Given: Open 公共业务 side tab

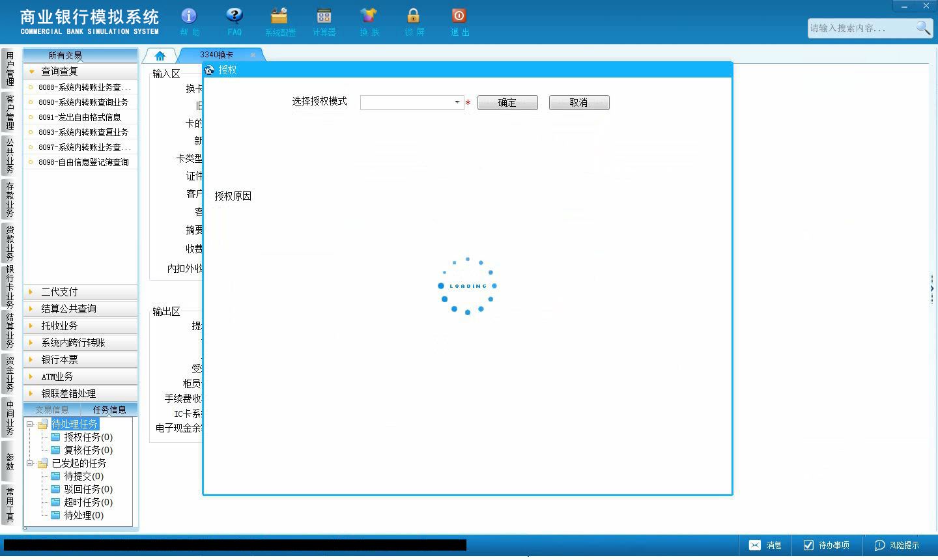Looking at the screenshot, I should (x=10, y=156).
